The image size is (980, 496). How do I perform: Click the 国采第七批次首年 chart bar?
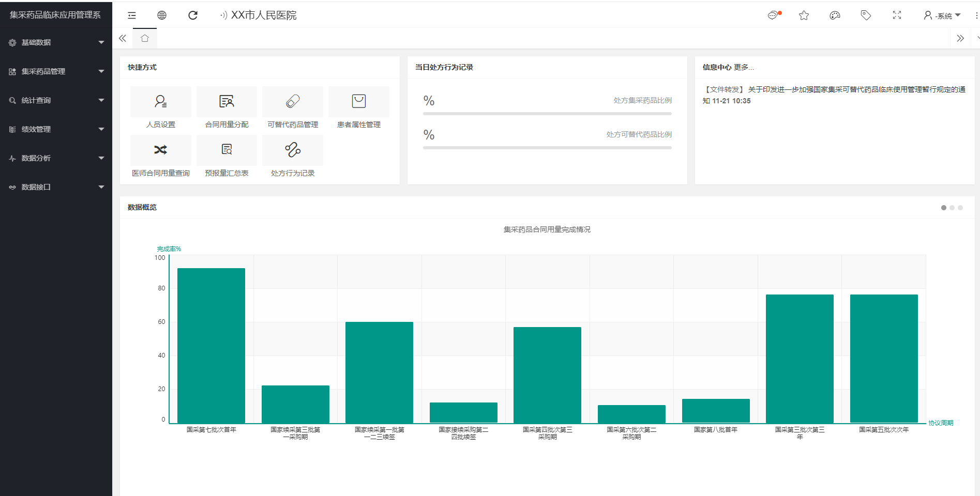(x=211, y=345)
